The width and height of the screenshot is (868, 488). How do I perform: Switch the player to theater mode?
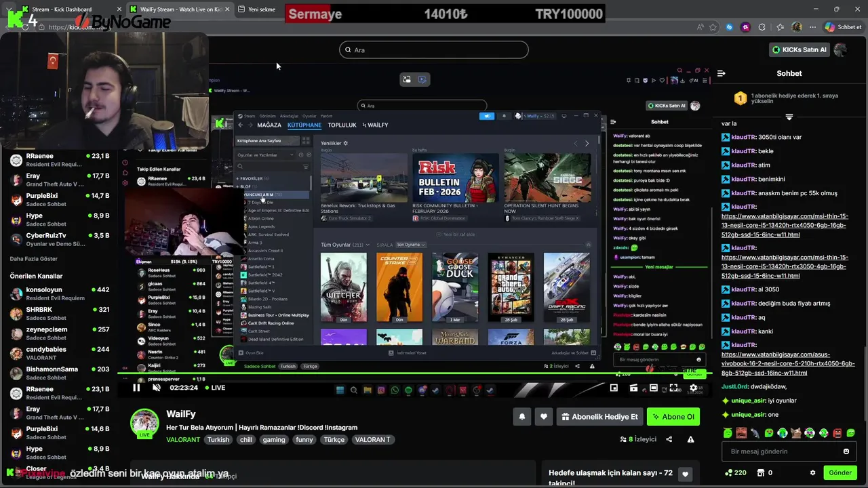coord(654,388)
